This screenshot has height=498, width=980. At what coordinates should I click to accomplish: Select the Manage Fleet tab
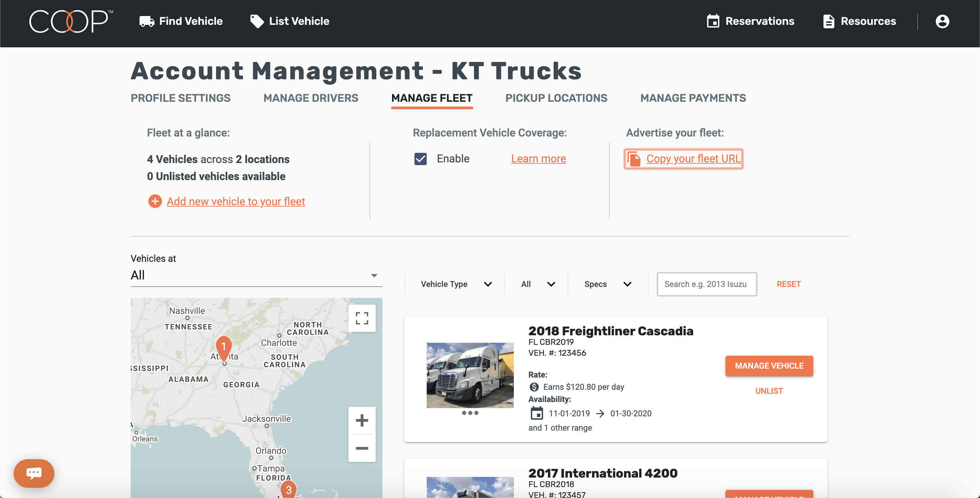click(x=432, y=98)
